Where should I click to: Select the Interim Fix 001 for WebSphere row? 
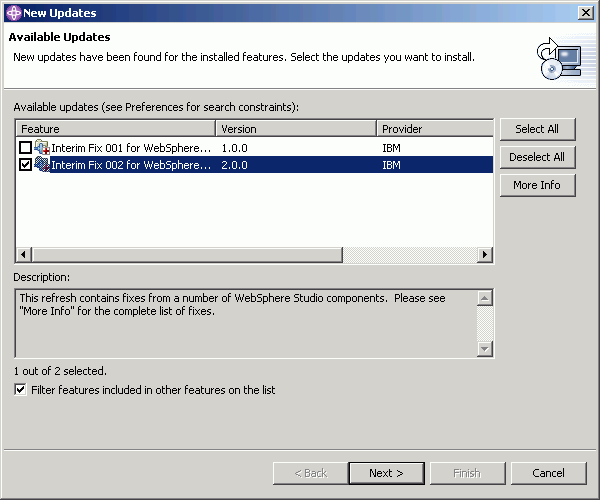point(254,148)
